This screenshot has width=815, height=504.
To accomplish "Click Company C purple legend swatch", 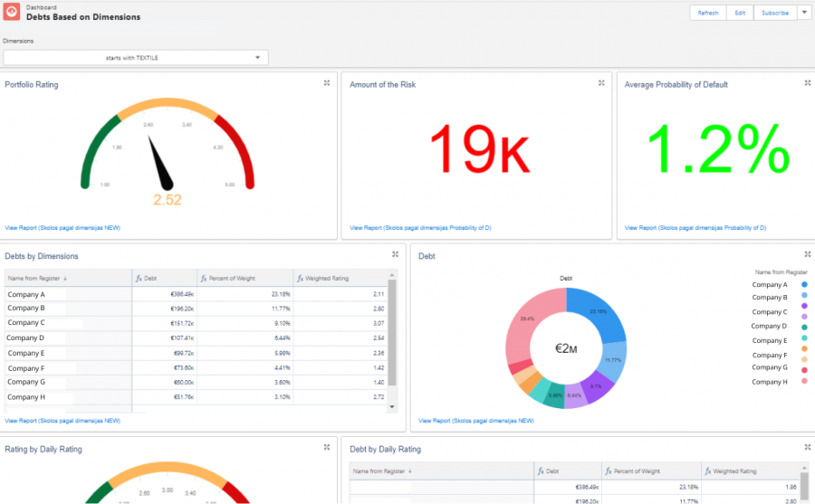I will tap(804, 306).
